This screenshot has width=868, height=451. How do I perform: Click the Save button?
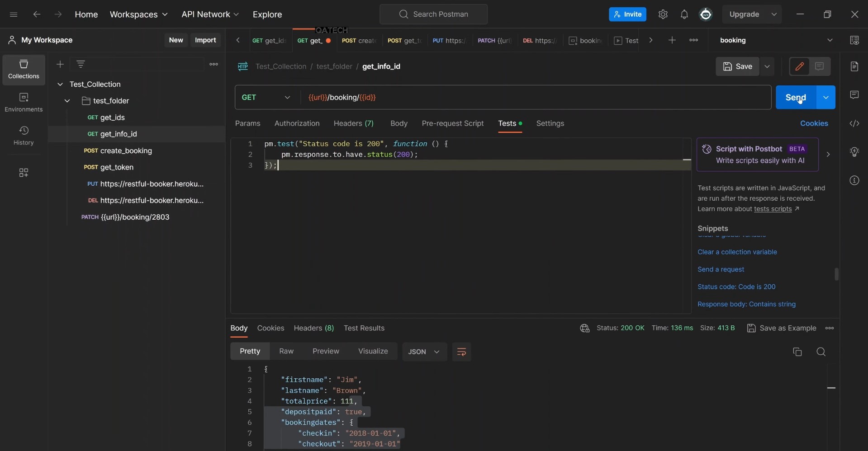[737, 66]
